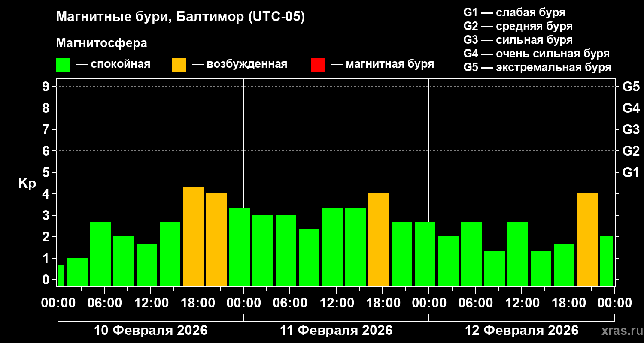This screenshot has height=343, width=644.
Task: Click the 11 Февраля 2026 date label
Action: pyautogui.click(x=336, y=331)
